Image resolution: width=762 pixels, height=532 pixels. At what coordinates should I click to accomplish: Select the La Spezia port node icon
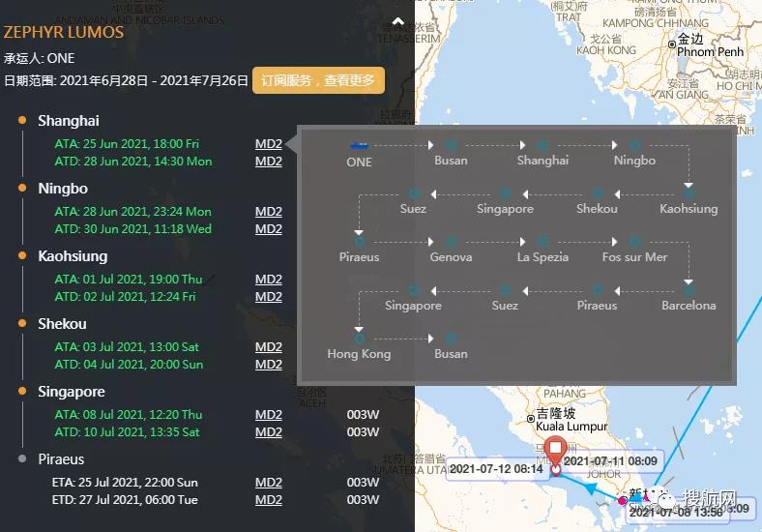(x=542, y=242)
